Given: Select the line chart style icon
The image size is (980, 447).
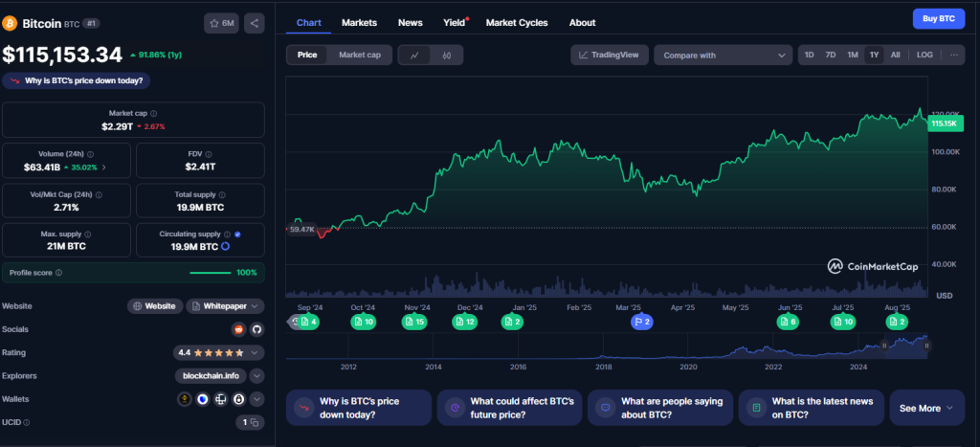Looking at the screenshot, I should coord(414,56).
